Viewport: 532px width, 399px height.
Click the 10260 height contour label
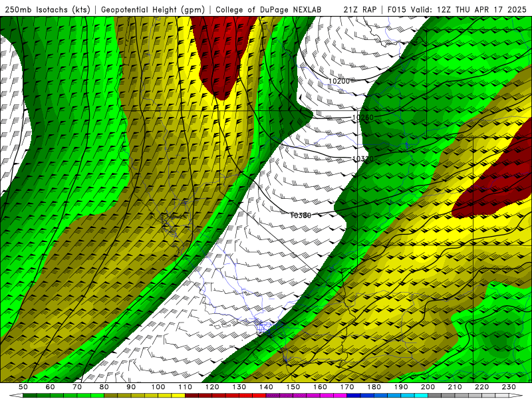click(x=362, y=118)
